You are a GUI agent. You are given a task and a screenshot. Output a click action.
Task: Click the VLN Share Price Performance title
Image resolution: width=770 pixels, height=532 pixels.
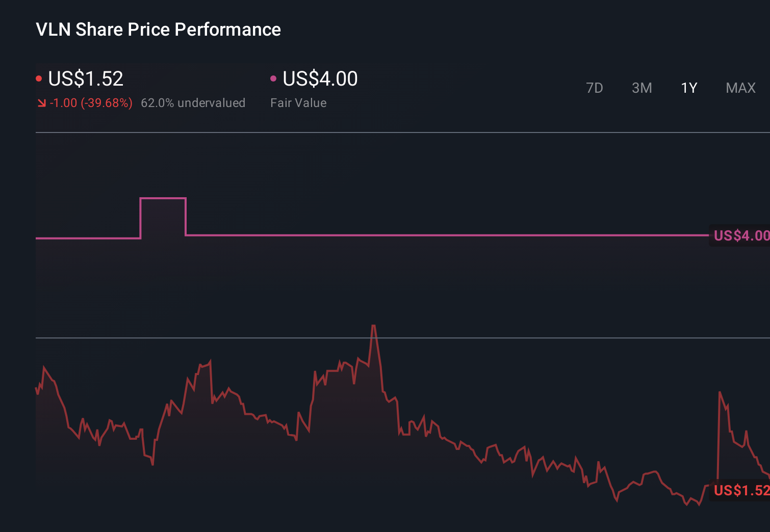tap(158, 30)
